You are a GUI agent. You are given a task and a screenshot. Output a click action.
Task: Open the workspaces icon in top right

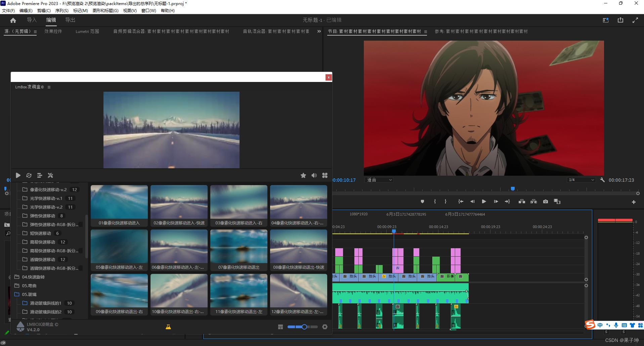click(x=606, y=20)
